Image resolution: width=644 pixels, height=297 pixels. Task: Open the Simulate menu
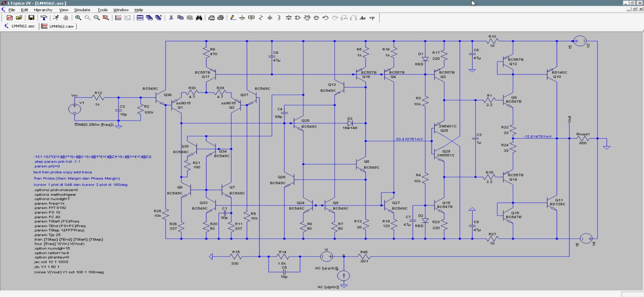(x=82, y=10)
